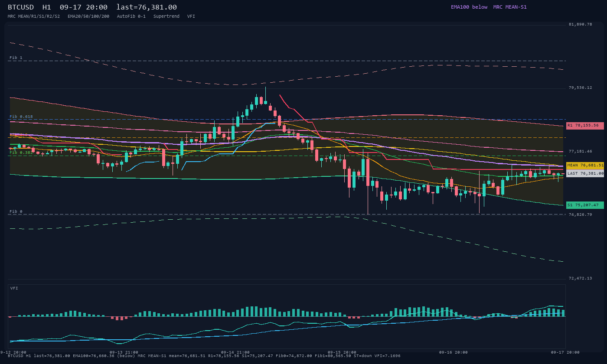Select the 'MRC MEAN-S1' status text
Screen dimensions: 607x364
coord(510,7)
